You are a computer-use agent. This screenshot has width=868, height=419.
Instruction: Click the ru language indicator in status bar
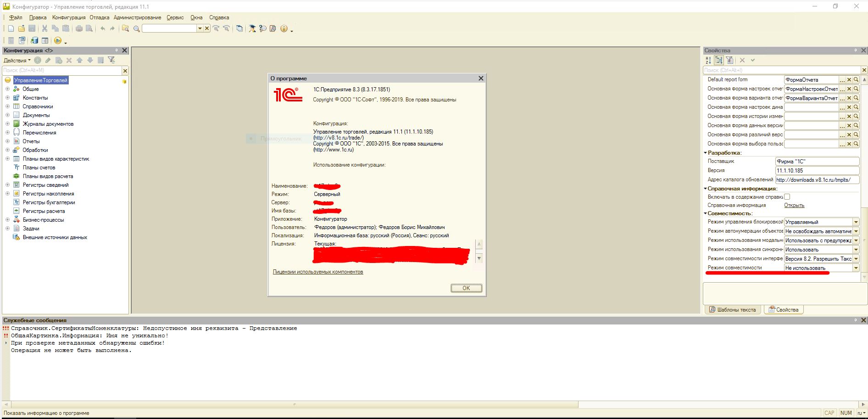click(x=861, y=413)
